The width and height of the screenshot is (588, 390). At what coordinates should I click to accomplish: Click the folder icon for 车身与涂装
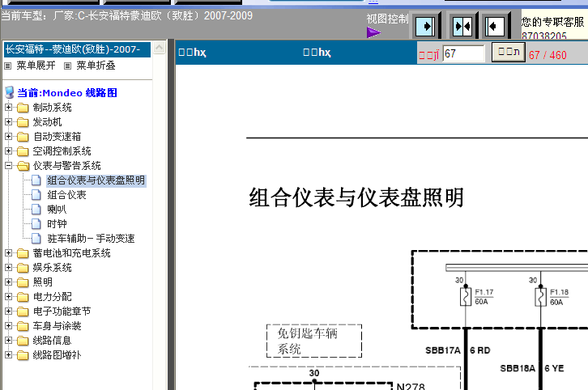[x=23, y=326]
